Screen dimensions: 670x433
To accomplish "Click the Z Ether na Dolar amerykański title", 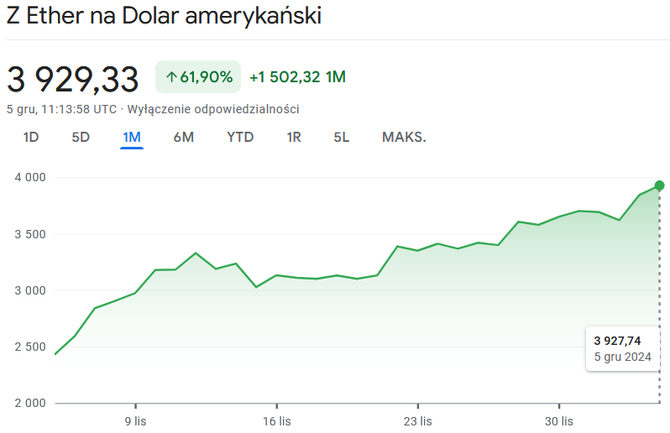I will pos(165,18).
